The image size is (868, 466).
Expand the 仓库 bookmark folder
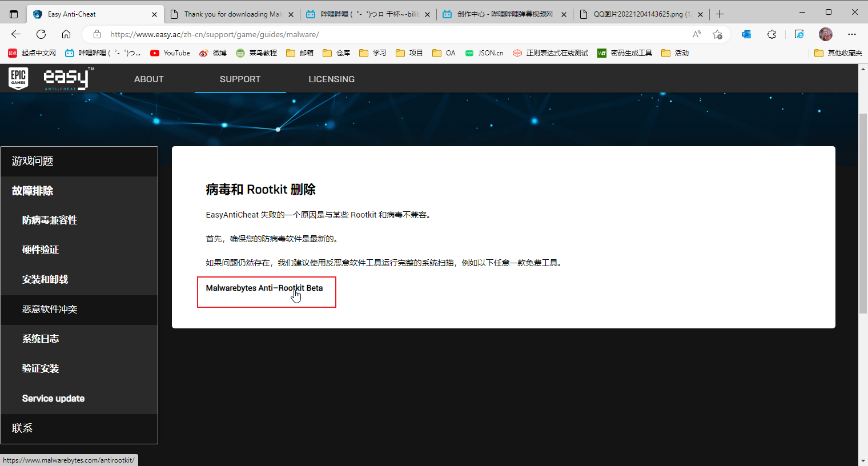[336, 53]
